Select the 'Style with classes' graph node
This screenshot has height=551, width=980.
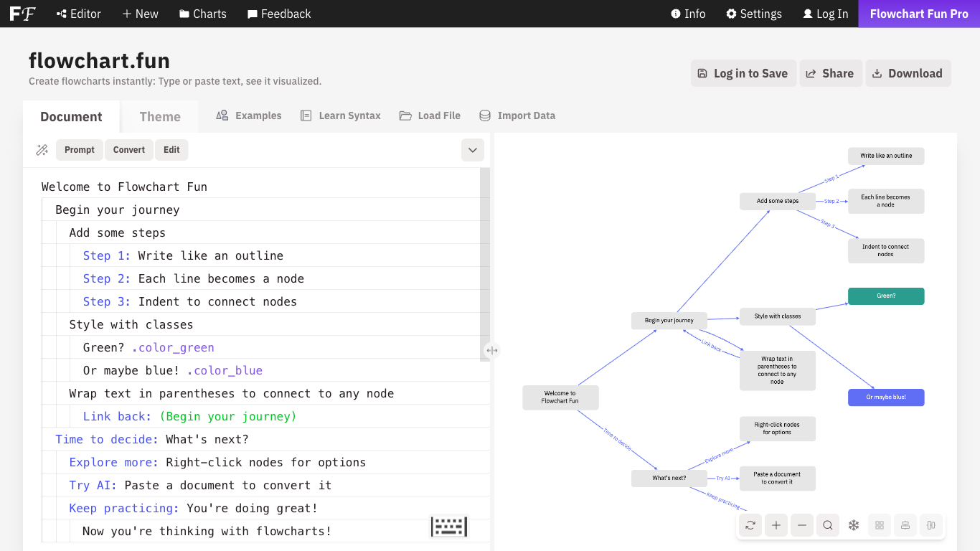778,316
